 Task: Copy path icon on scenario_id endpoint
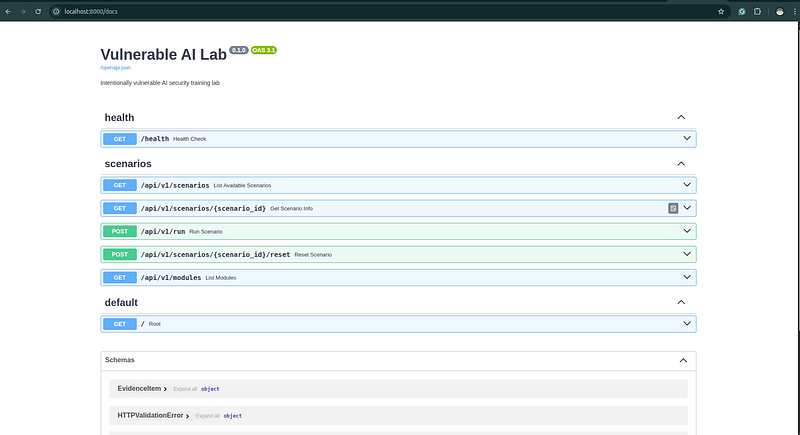click(x=673, y=208)
